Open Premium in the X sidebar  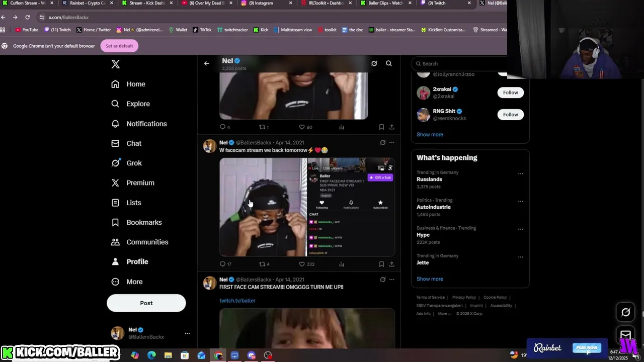point(133,183)
